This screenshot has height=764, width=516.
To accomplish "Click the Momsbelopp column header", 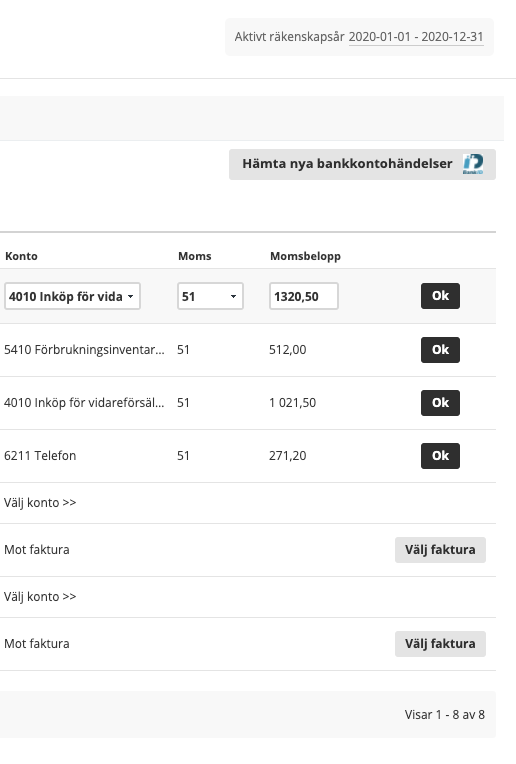I will (306, 256).
